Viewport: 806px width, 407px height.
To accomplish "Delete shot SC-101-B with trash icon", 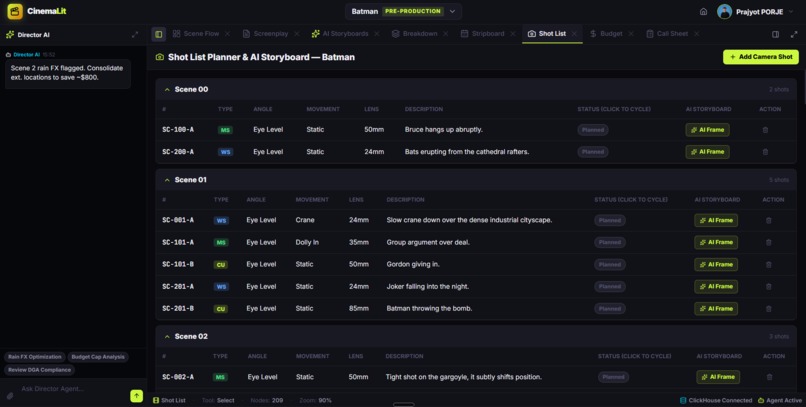I will coord(768,265).
